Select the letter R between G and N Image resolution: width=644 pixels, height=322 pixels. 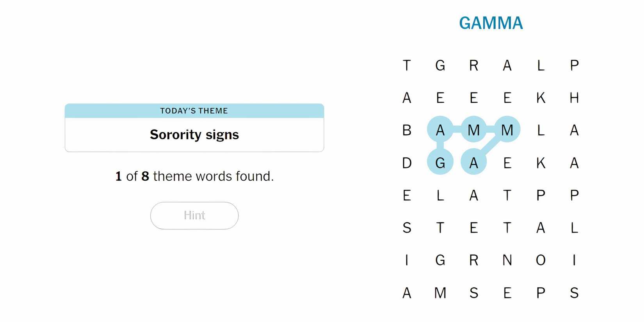[x=474, y=260]
